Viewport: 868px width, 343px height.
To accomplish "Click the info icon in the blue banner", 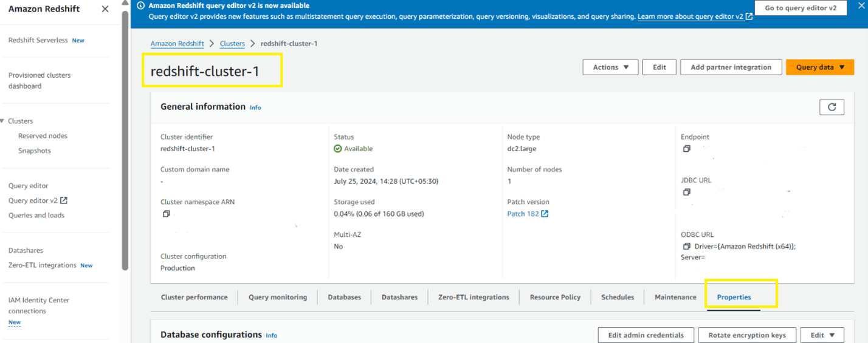I will (141, 5).
